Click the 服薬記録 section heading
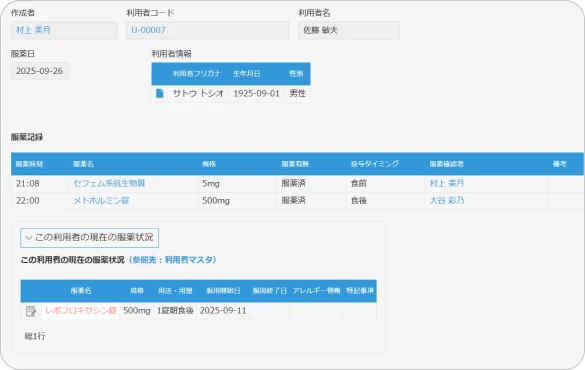The width and height of the screenshot is (585, 370). tap(27, 137)
